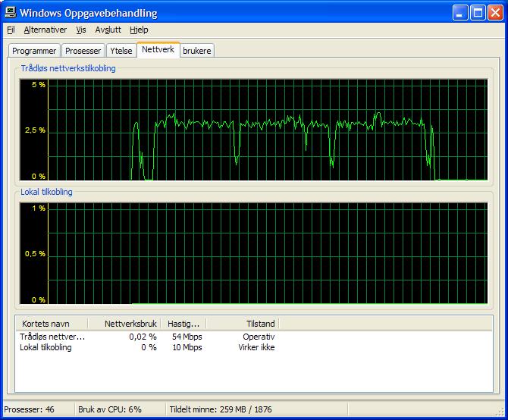Click the 54 Mbps speed value
508x420 pixels.
[187, 337]
